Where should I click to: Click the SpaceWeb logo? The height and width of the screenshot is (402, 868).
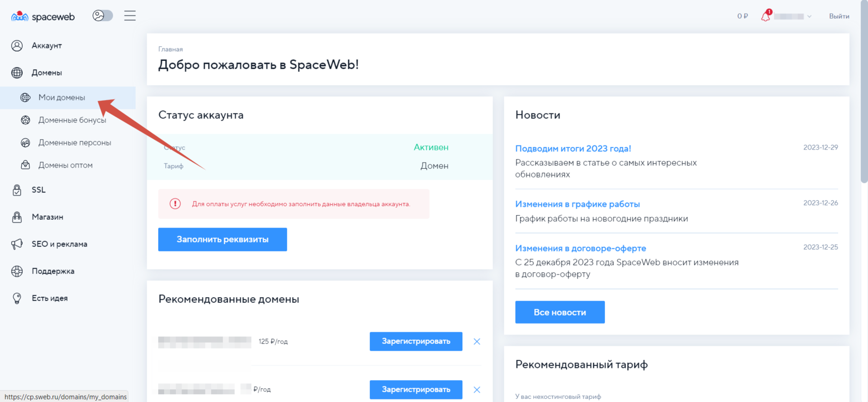43,17
